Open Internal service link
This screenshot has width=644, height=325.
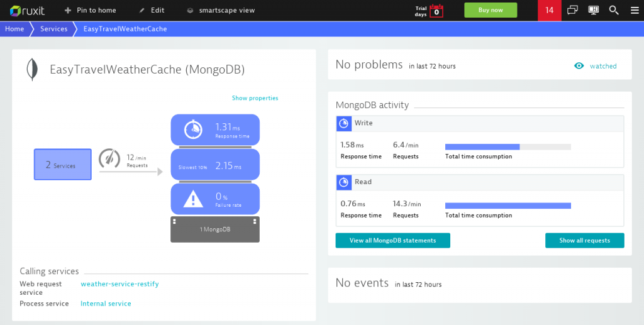106,304
